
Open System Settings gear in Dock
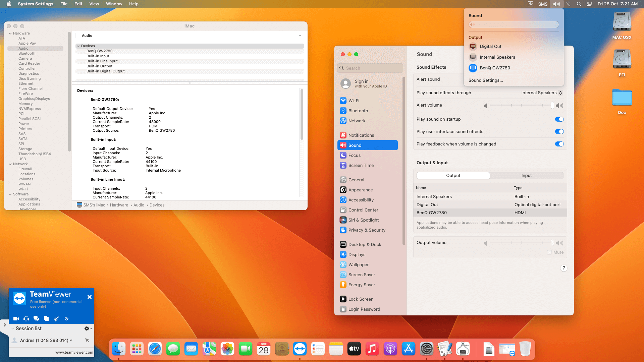click(427, 349)
